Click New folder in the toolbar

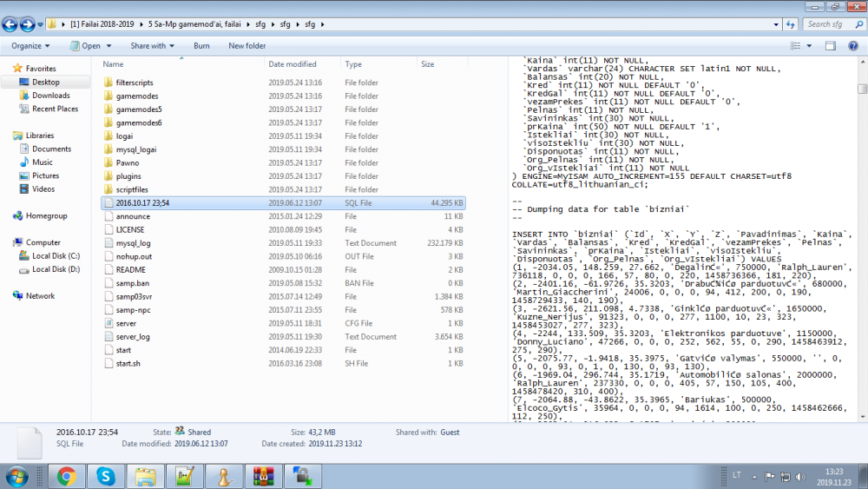point(247,46)
